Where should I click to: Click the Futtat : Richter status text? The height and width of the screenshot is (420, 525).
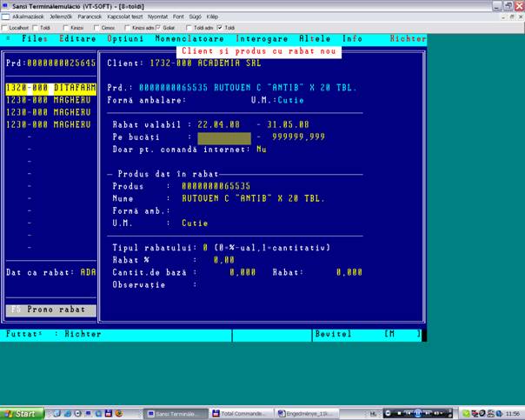coord(54,334)
